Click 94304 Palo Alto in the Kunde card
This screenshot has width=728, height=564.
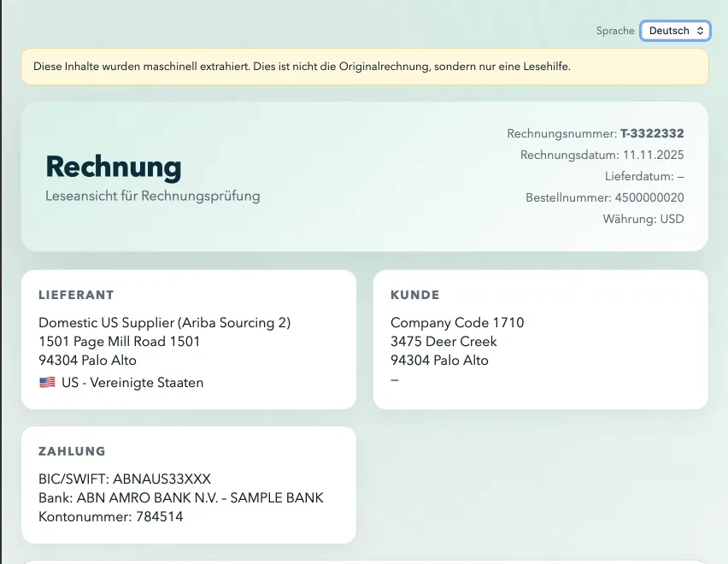click(439, 361)
